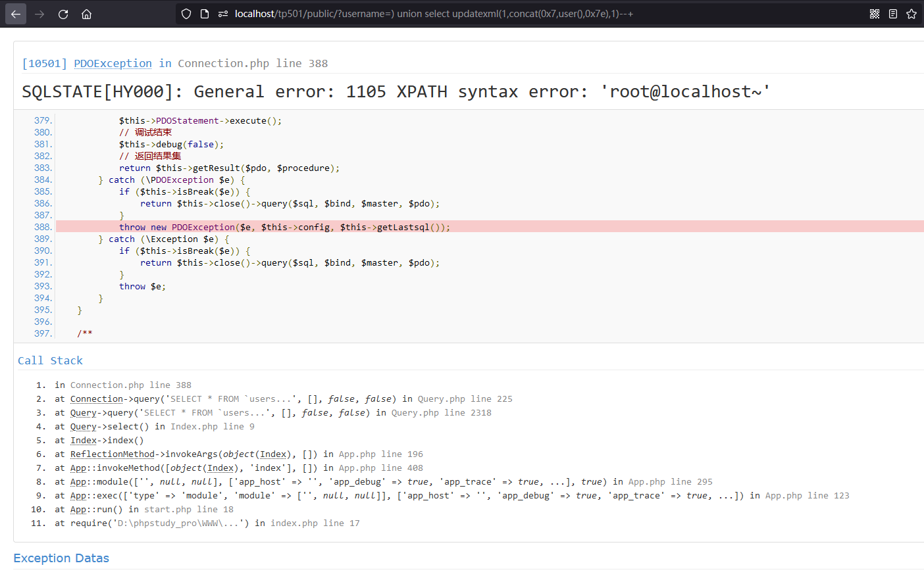Image resolution: width=924 pixels, height=580 pixels.
Task: Reload the current page
Action: 63,14
